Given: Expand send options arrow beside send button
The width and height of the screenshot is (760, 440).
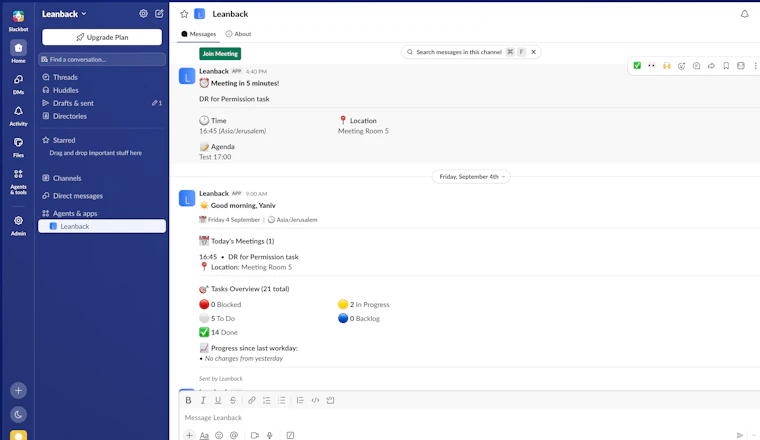Looking at the screenshot, I should [754, 435].
